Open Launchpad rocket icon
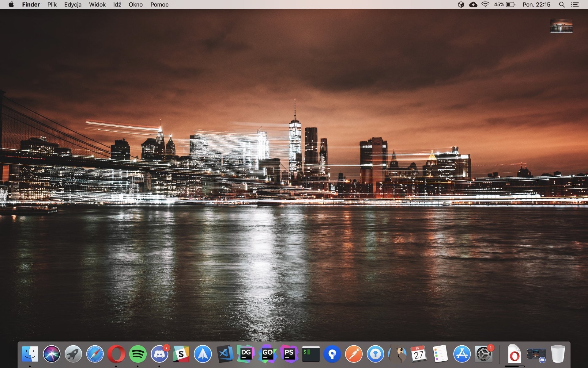The width and height of the screenshot is (588, 368). click(x=73, y=354)
